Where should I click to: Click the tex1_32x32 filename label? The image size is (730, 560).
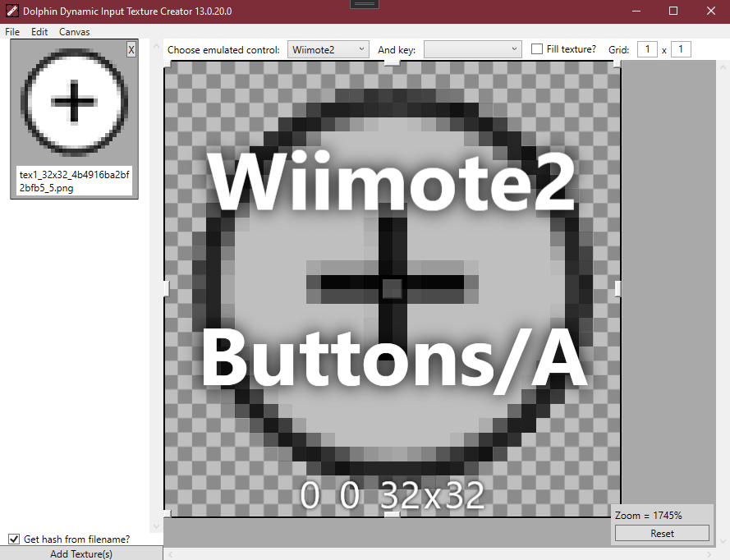tap(75, 181)
